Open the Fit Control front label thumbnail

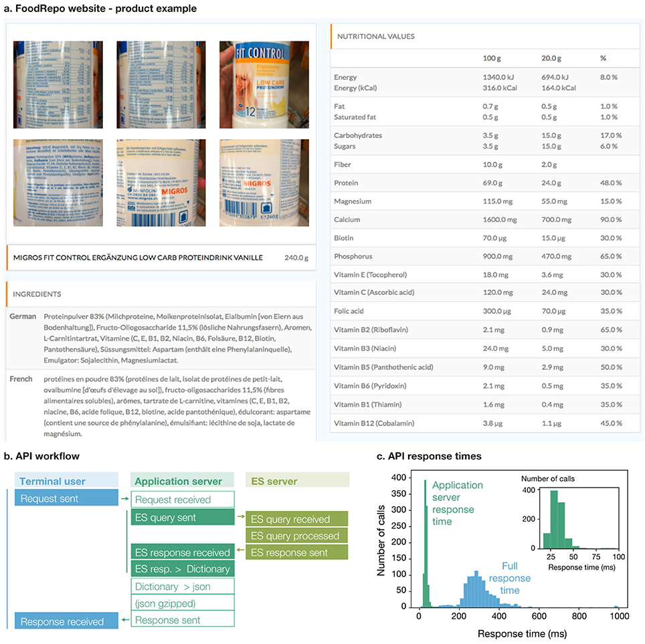coord(264,85)
